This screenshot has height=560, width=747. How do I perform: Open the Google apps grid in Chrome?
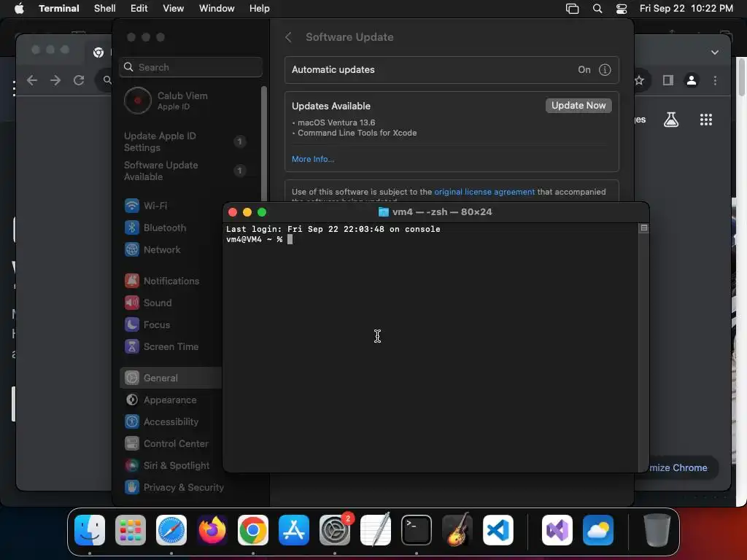click(706, 120)
